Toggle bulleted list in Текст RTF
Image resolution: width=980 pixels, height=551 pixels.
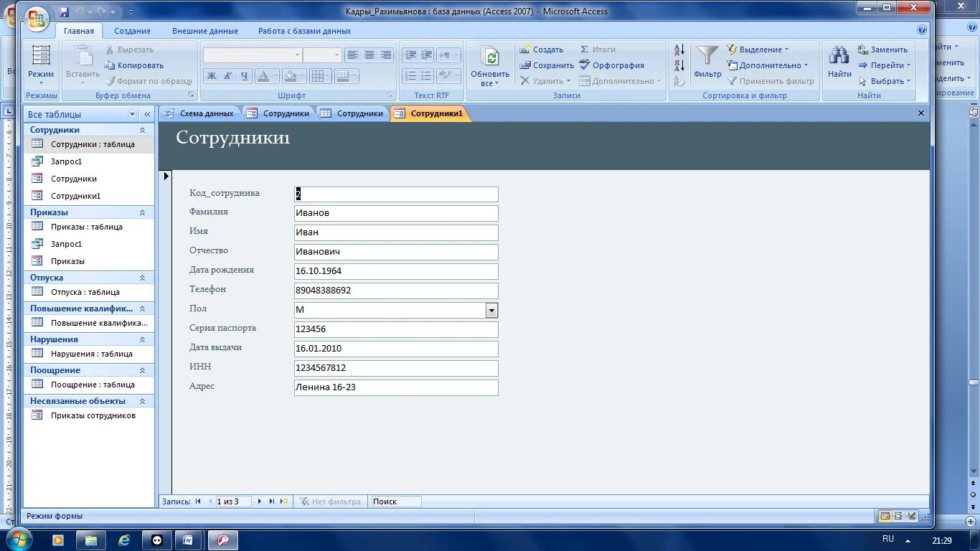click(x=427, y=76)
